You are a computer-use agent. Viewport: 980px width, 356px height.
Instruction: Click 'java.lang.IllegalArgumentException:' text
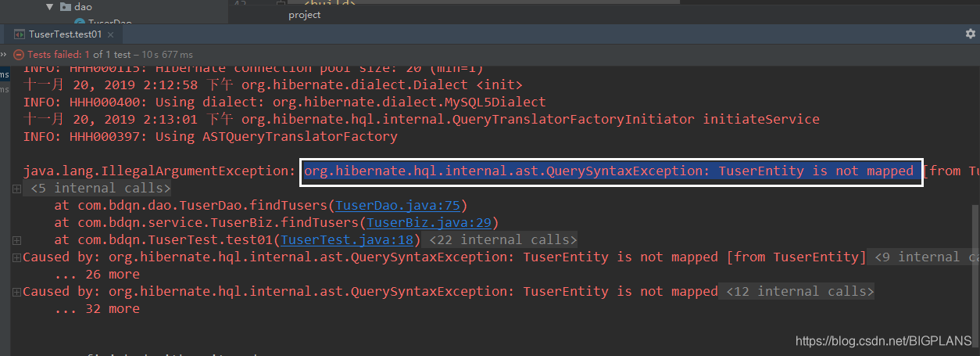pyautogui.click(x=159, y=171)
